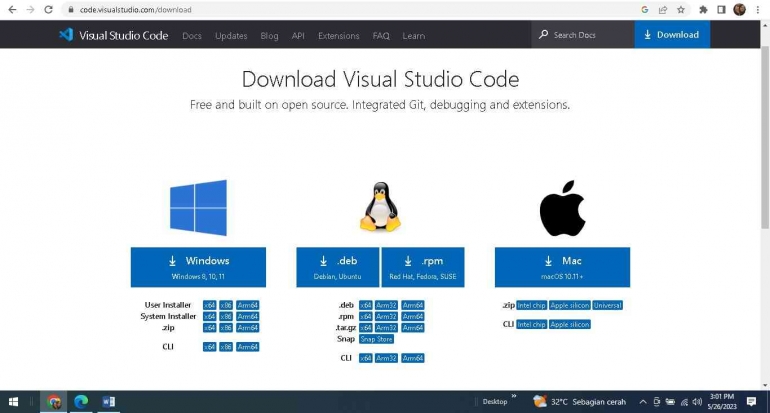Select System Installer x64 link

pyautogui.click(x=210, y=317)
